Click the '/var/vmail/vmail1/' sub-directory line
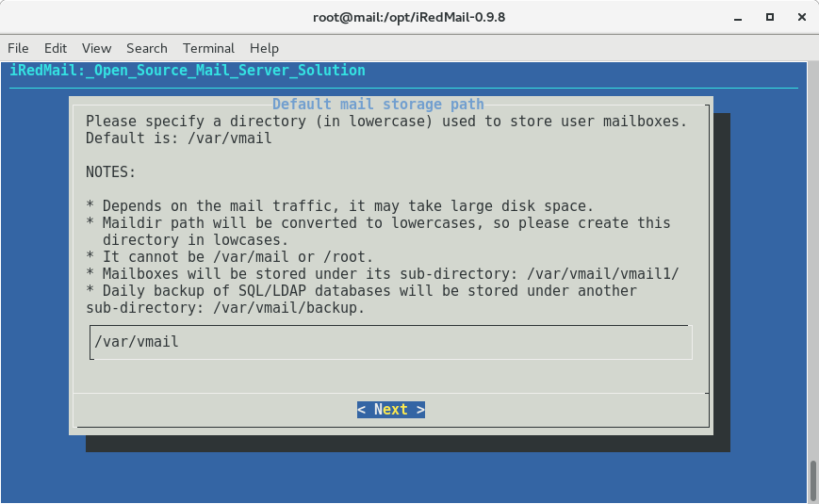 pos(383,274)
